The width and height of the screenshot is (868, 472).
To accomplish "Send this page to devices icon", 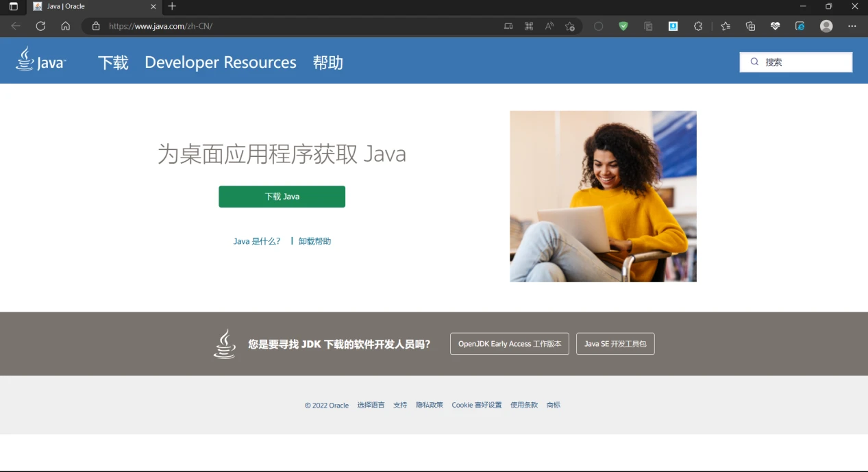I will (508, 26).
